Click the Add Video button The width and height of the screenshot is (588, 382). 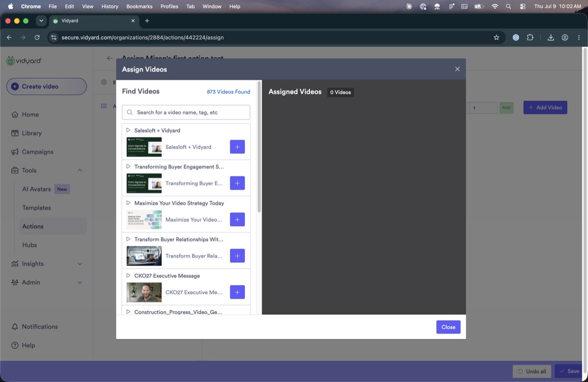pos(545,107)
